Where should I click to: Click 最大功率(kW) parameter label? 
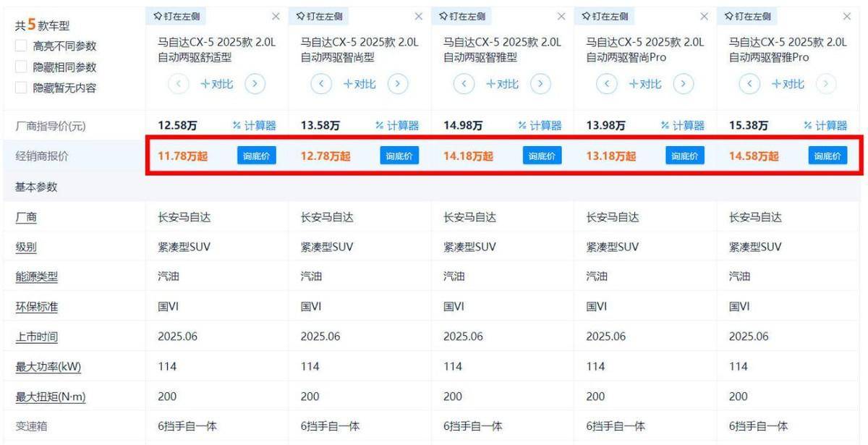tap(48, 367)
